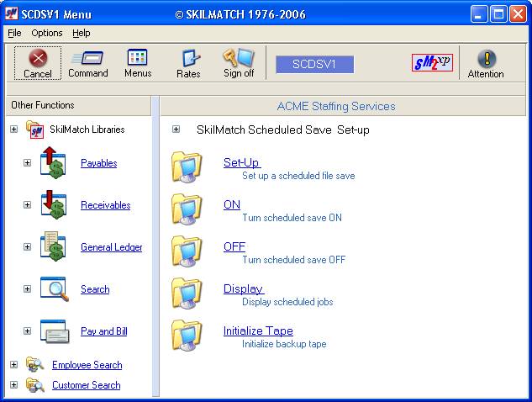Select 'Turn scheduled save ON' text

point(292,218)
